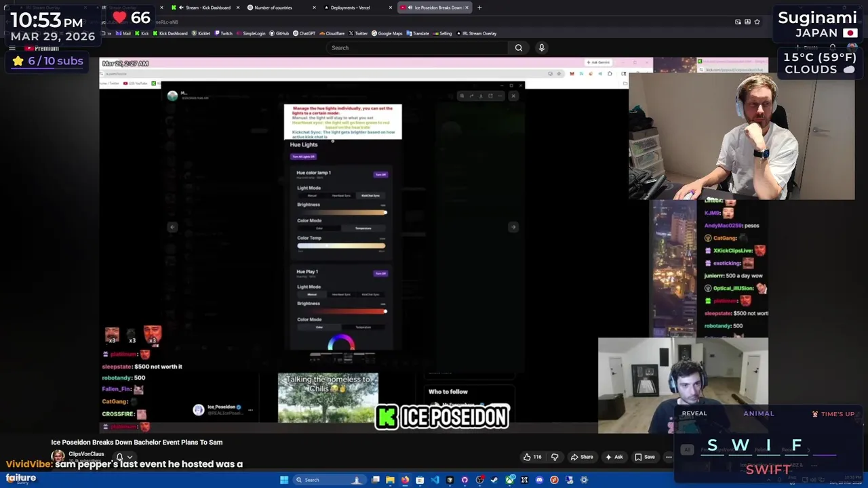The width and height of the screenshot is (868, 488).
Task: Open the Twitter bookmark
Action: [358, 33]
